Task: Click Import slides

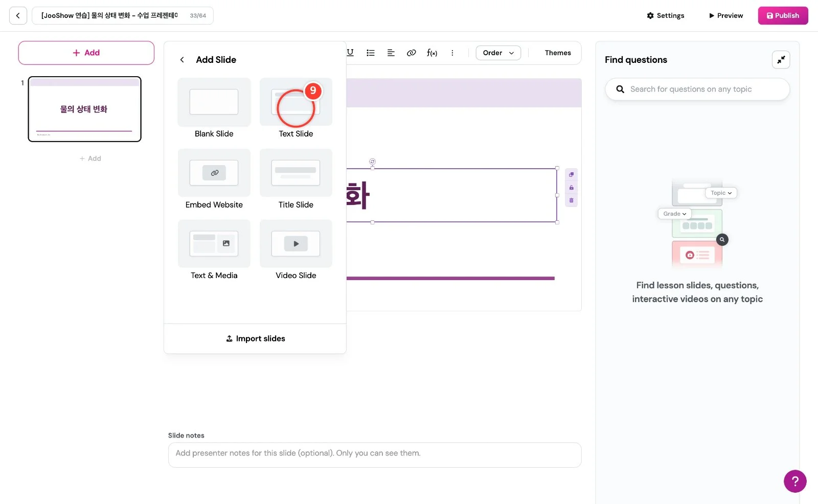Action: pyautogui.click(x=255, y=338)
